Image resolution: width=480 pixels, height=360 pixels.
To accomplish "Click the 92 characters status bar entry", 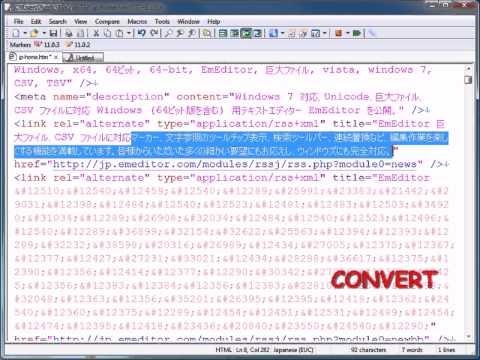I will 368,350.
